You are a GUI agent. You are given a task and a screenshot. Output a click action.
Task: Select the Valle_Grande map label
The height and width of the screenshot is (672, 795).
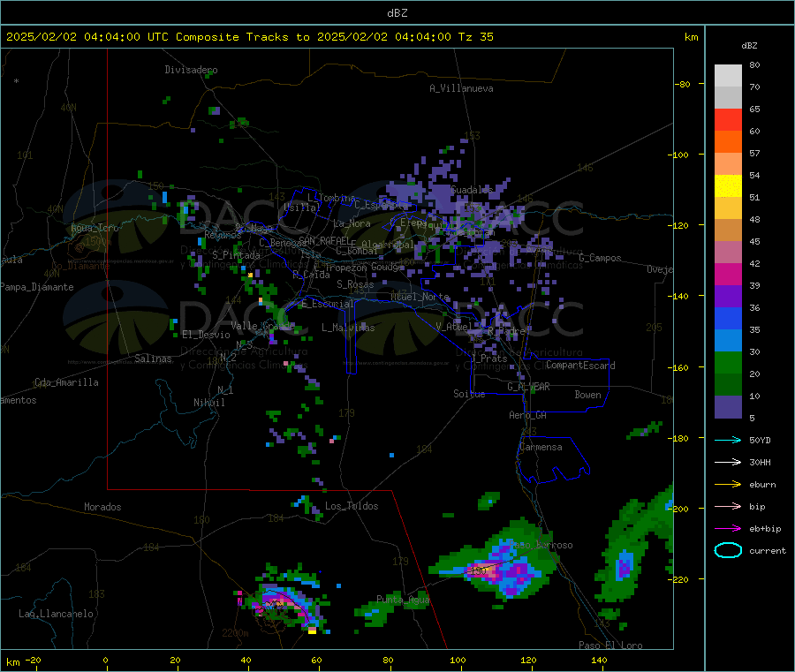click(261, 325)
